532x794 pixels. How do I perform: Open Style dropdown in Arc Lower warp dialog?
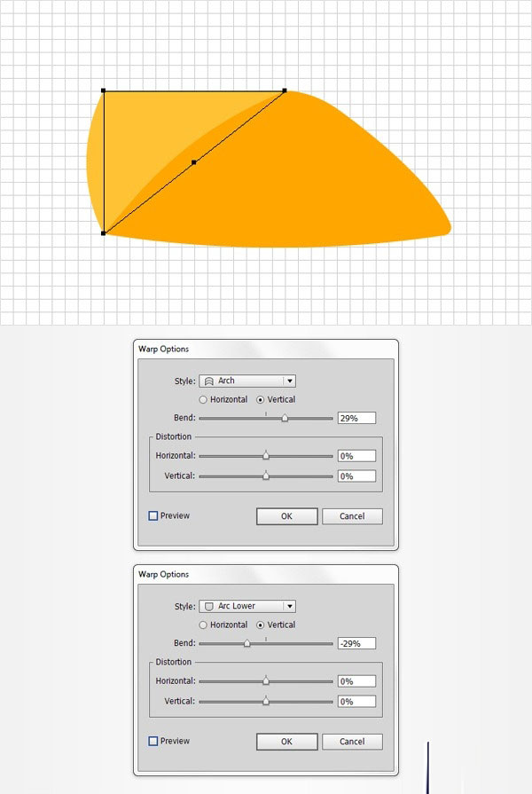point(247,606)
